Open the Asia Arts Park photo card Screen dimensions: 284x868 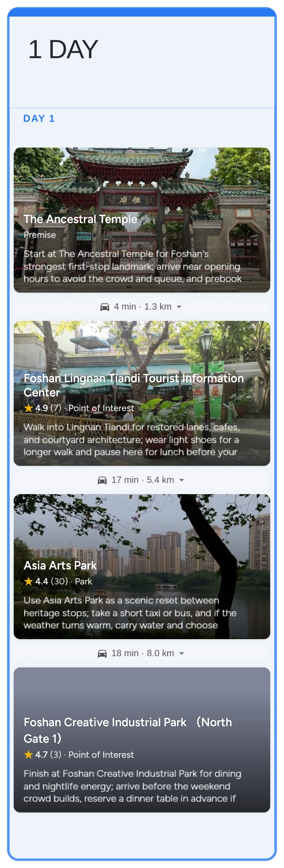(x=142, y=567)
